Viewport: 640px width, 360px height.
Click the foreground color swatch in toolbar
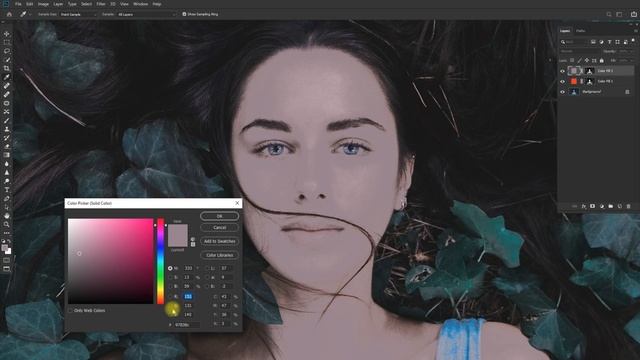(5, 247)
